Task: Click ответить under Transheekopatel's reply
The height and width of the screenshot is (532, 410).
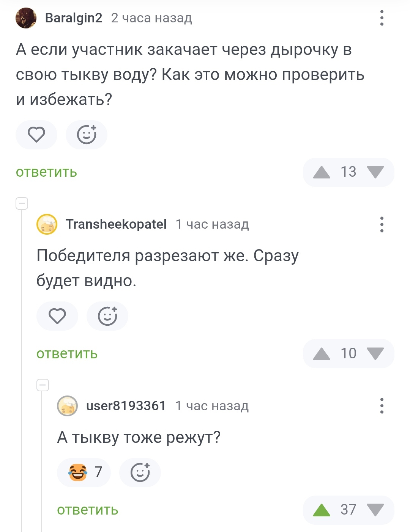Action: tap(67, 354)
